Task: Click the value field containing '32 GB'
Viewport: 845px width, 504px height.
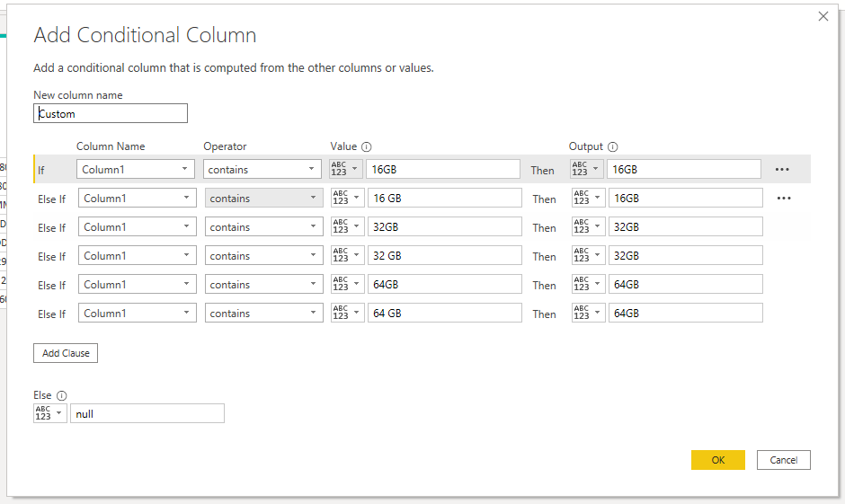Action: coord(445,255)
